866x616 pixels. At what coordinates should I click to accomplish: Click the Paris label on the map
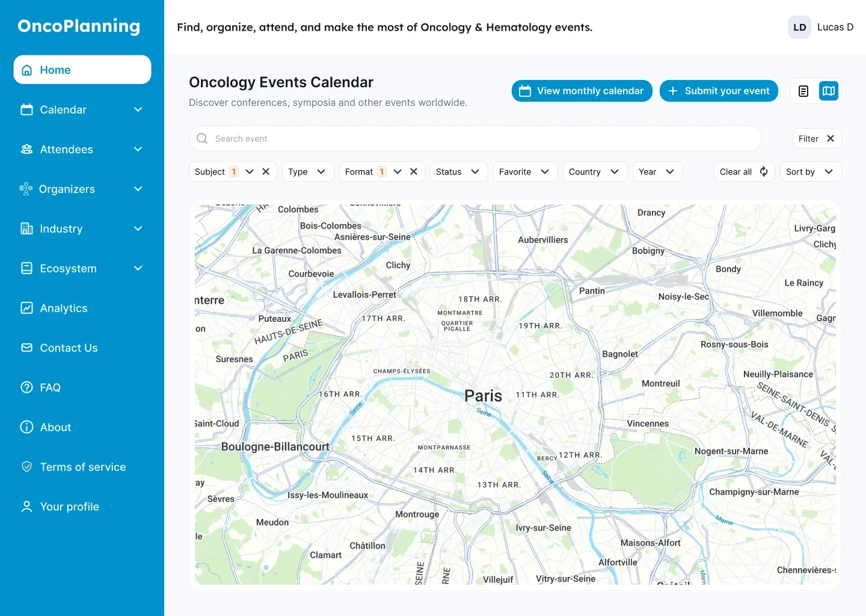[x=483, y=396]
